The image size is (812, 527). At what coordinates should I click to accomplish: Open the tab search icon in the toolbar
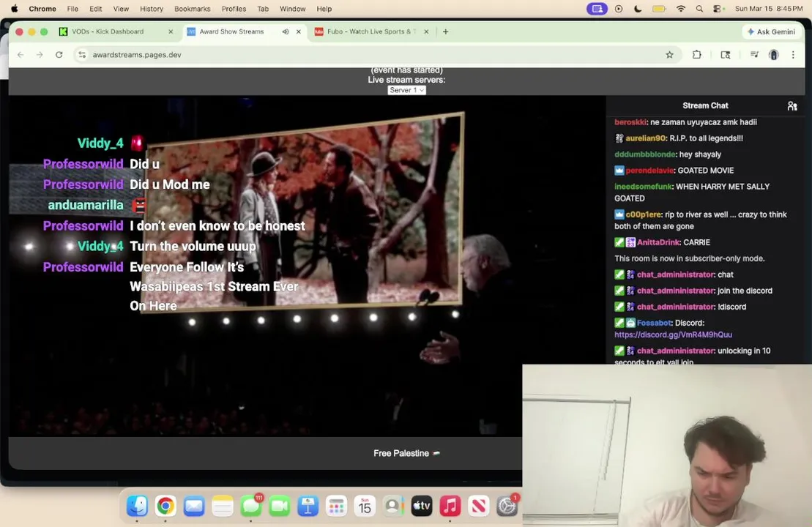point(726,54)
